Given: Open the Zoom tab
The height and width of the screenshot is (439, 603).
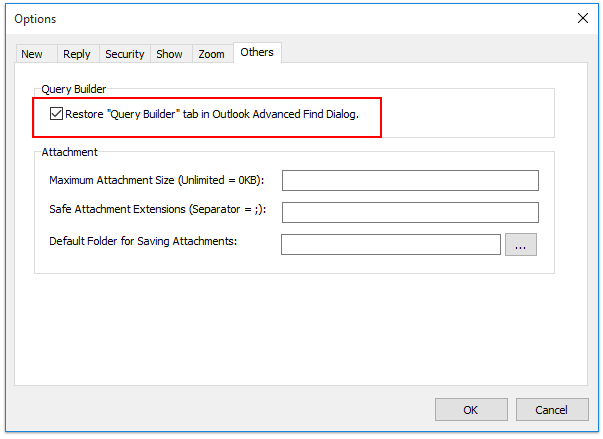Looking at the screenshot, I should [x=211, y=54].
